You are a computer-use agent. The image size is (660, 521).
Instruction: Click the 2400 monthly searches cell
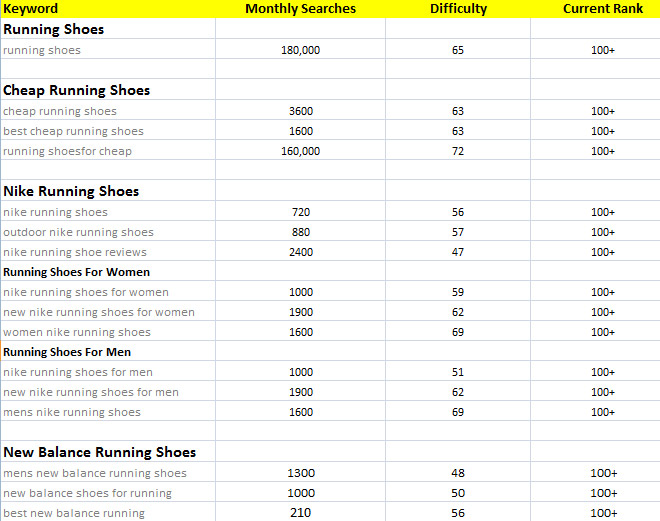300,252
